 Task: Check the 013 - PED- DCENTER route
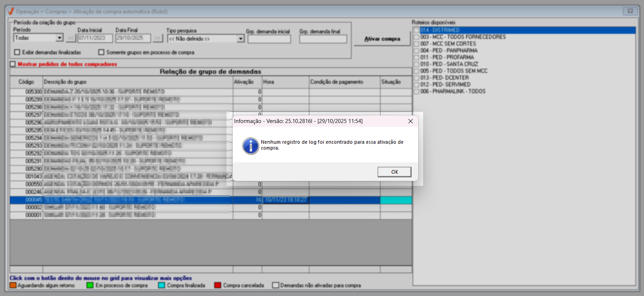417,78
